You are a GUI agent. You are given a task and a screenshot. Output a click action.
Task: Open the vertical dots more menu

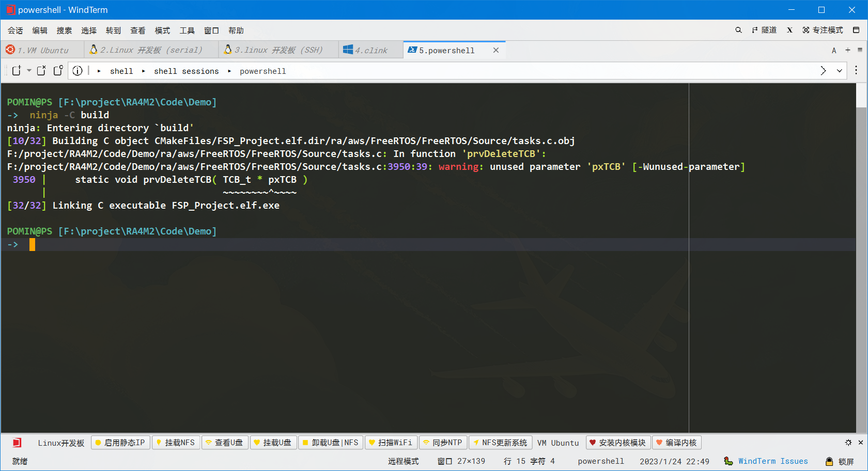click(x=856, y=70)
